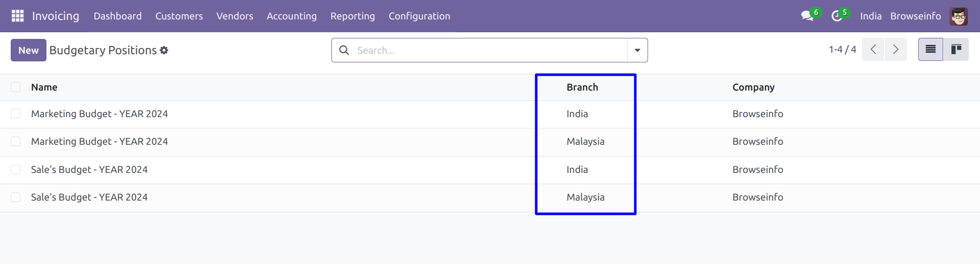Open the Reporting menu
Viewport: 980px width, 264px height.
tap(352, 16)
